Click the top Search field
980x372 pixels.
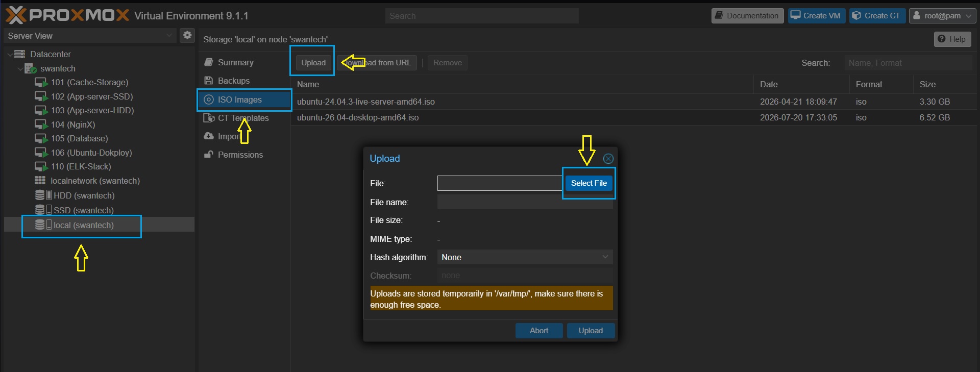(482, 16)
